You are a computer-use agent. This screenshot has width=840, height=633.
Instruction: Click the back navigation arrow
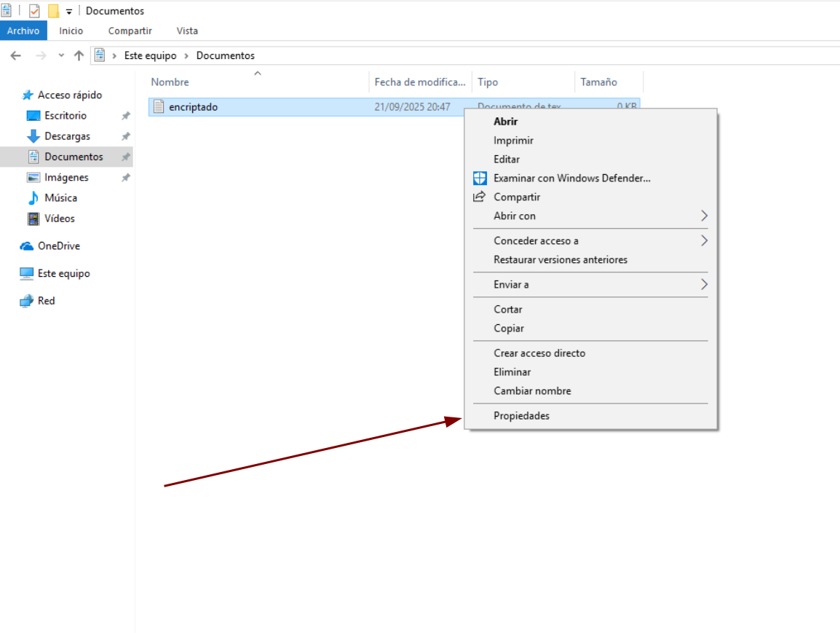coord(15,55)
